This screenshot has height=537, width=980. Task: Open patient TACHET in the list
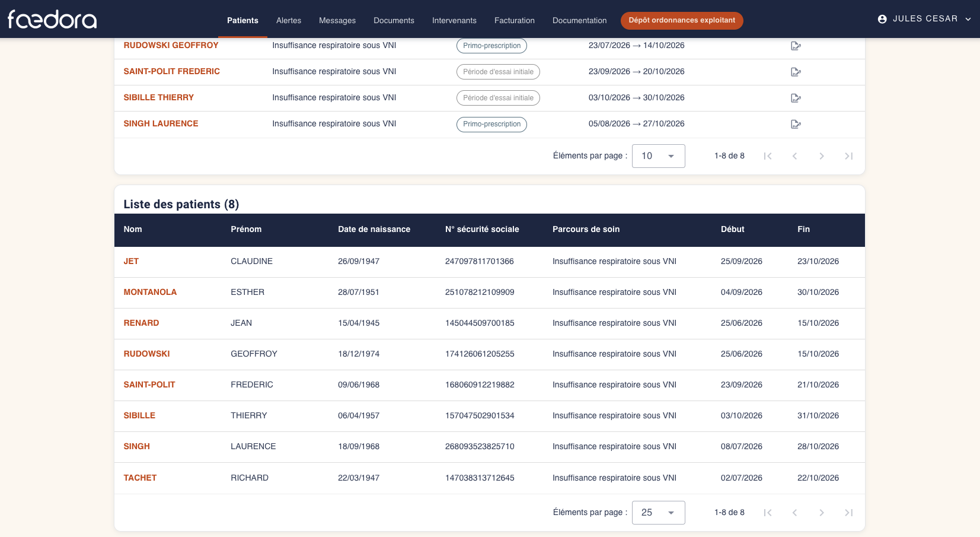click(x=140, y=478)
